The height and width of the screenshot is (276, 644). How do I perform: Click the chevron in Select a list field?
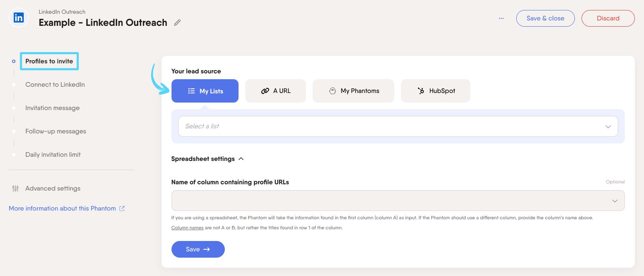608,127
